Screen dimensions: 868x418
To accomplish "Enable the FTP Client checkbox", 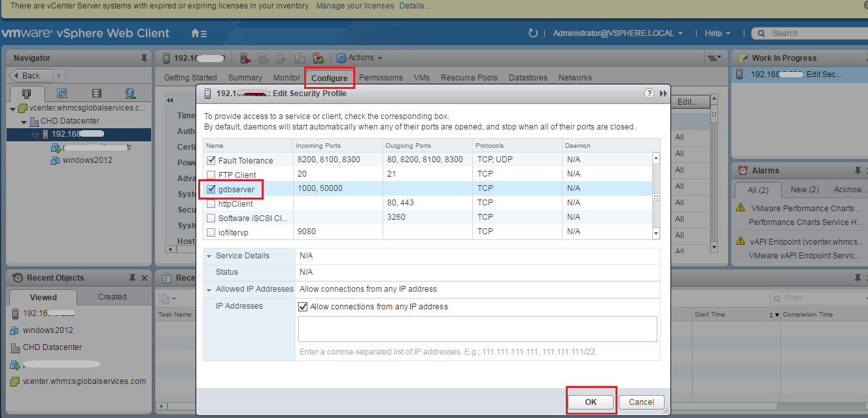I will click(211, 175).
